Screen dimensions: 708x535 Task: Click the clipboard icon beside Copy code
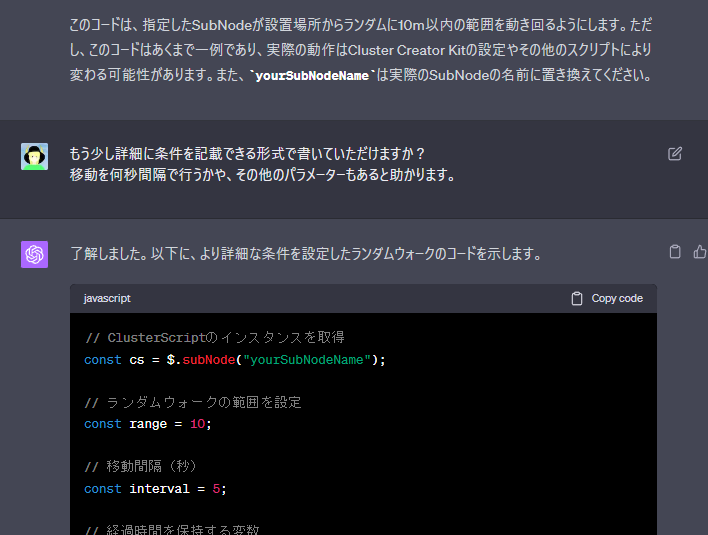coord(577,298)
